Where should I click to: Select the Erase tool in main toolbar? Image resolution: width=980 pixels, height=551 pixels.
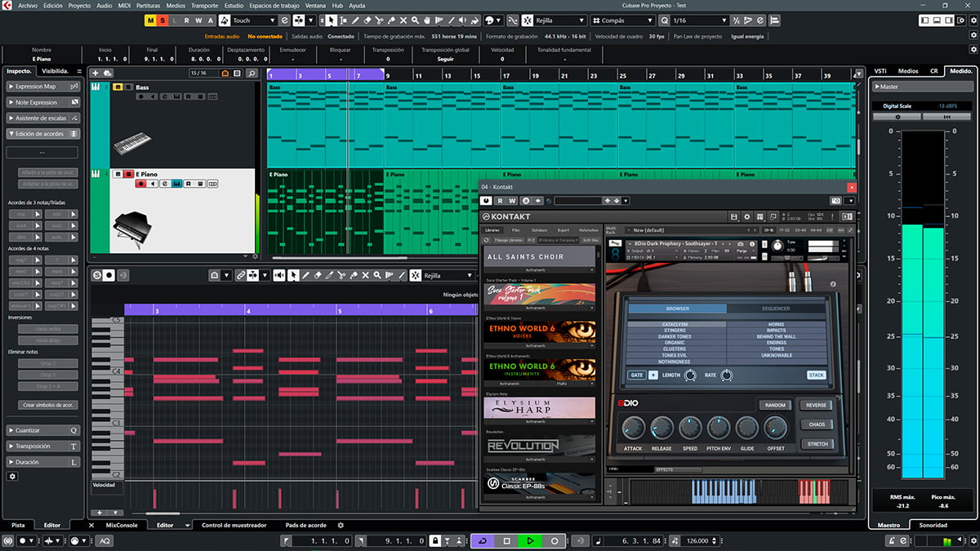[x=367, y=20]
